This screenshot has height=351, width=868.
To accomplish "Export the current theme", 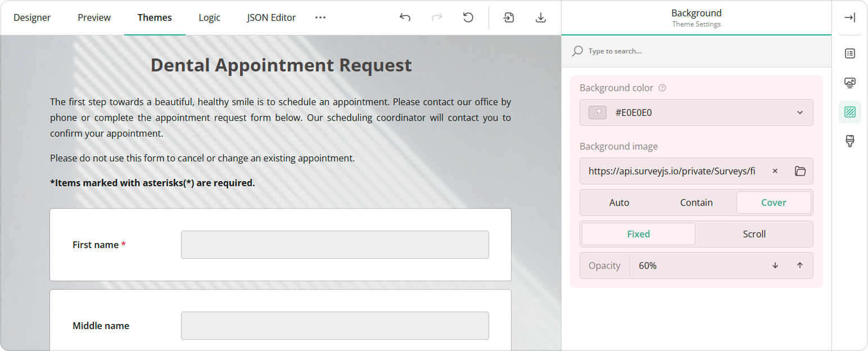I will pyautogui.click(x=540, y=17).
